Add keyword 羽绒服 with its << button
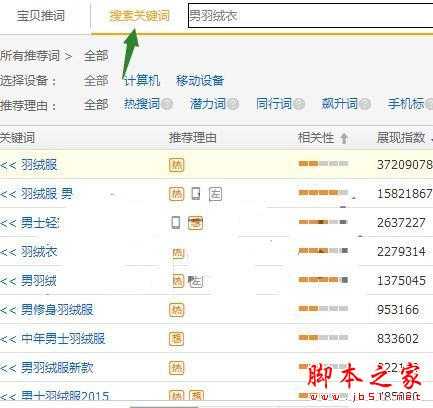This screenshot has height=408, width=433. tap(8, 165)
